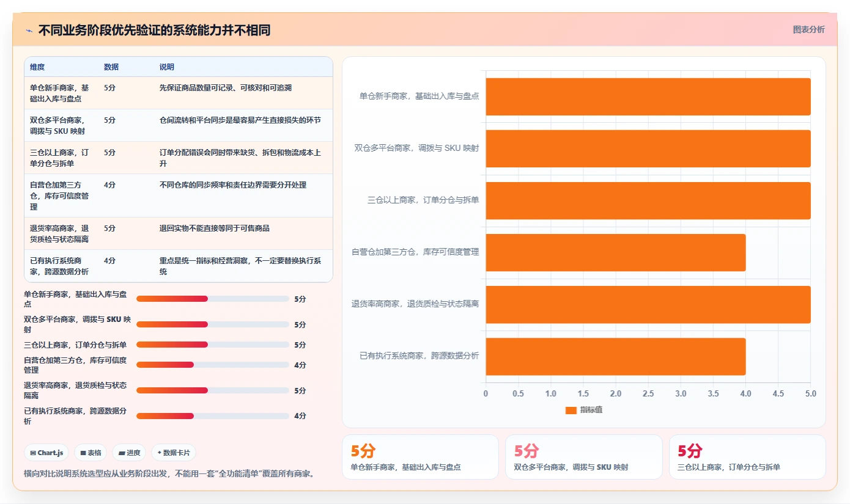850x504 pixels.
Task: Click the 指标值 legend label under the chart
Action: click(x=591, y=410)
